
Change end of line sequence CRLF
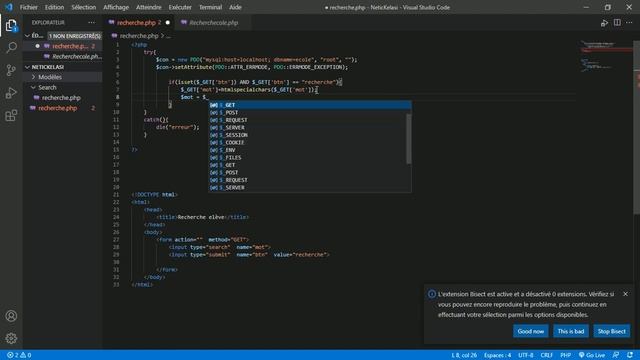546,355
